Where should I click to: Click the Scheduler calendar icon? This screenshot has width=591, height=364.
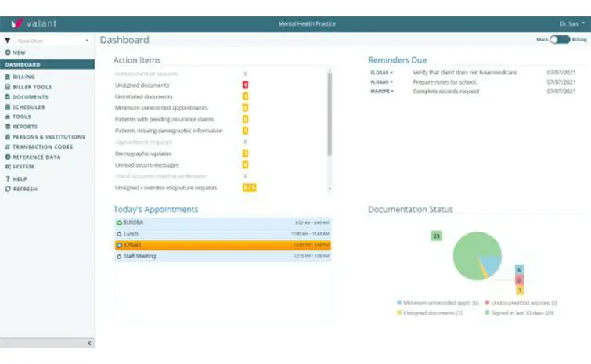click(7, 107)
